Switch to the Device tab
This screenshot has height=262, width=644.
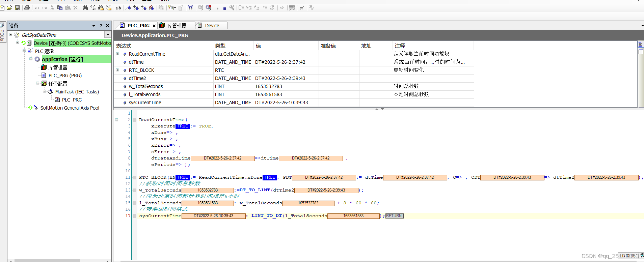(212, 26)
